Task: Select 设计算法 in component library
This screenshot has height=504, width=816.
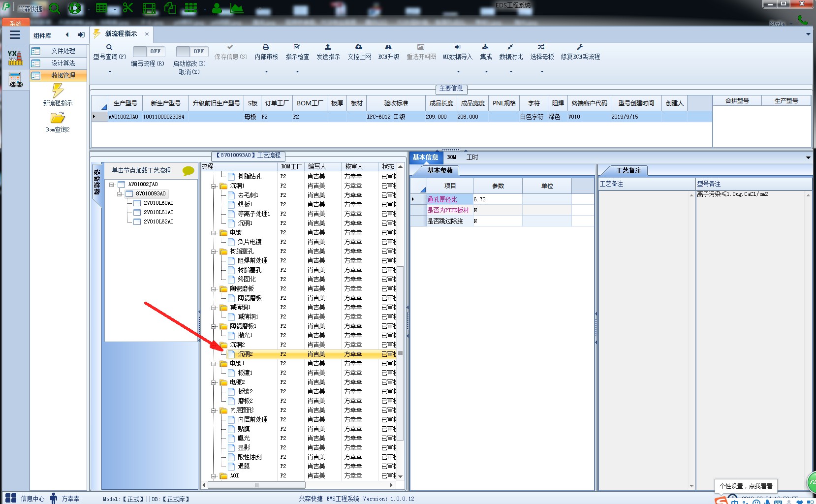Action: pyautogui.click(x=59, y=63)
